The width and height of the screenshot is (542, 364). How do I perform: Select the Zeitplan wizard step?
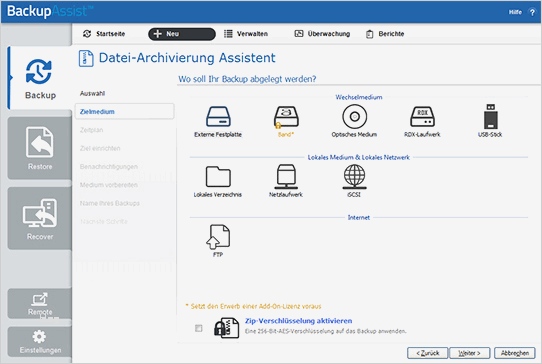tap(91, 130)
